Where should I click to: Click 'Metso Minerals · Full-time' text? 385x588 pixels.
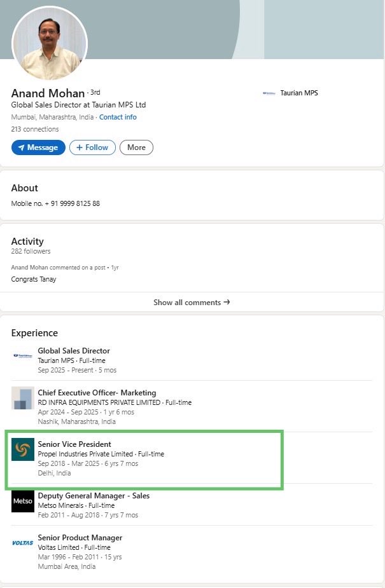[76, 505]
